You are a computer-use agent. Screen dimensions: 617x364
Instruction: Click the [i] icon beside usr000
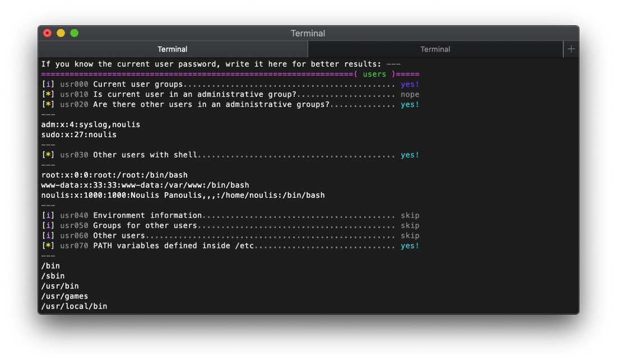point(48,84)
